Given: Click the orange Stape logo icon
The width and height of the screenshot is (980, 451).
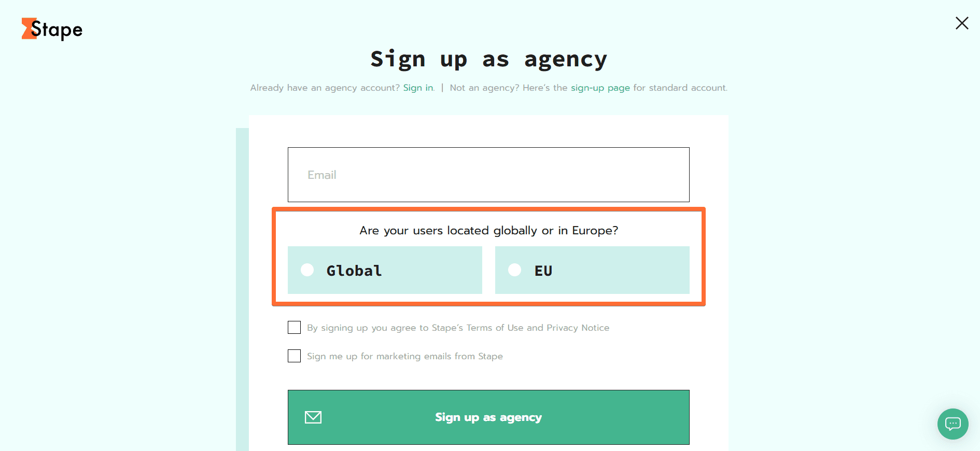Looking at the screenshot, I should 29,29.
